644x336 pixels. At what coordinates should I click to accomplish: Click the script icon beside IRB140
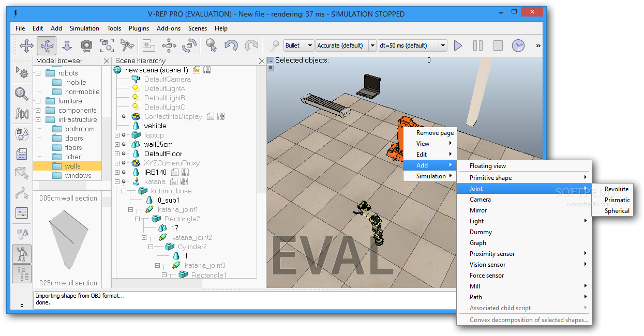point(175,172)
